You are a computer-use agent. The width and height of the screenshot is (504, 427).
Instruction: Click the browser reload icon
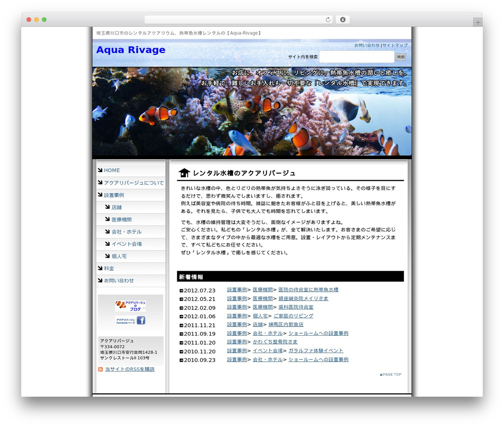328,20
